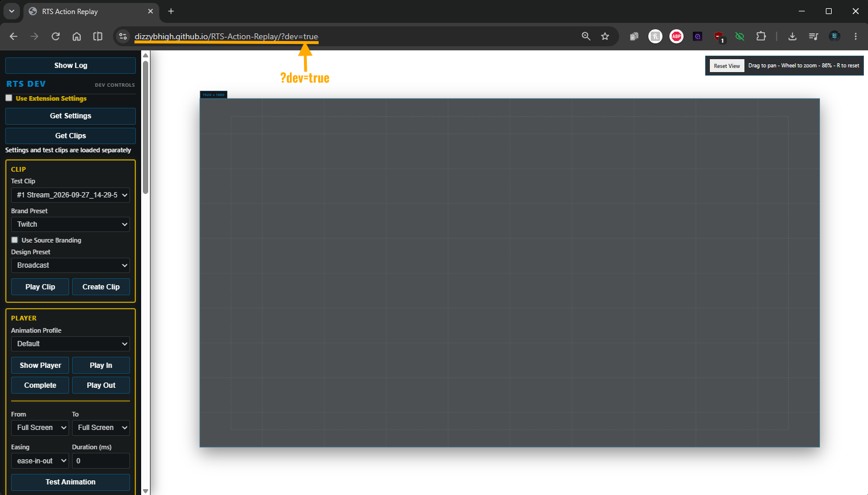Open the page zoom indicator

click(586, 36)
